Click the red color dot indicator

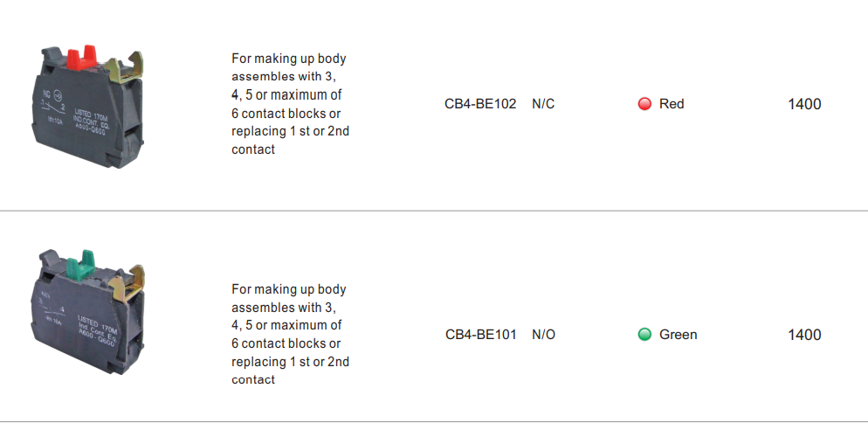coord(645,104)
